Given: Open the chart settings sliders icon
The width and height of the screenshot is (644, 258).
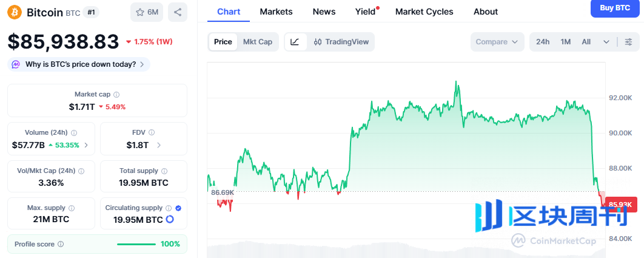Looking at the screenshot, I should 628,42.
